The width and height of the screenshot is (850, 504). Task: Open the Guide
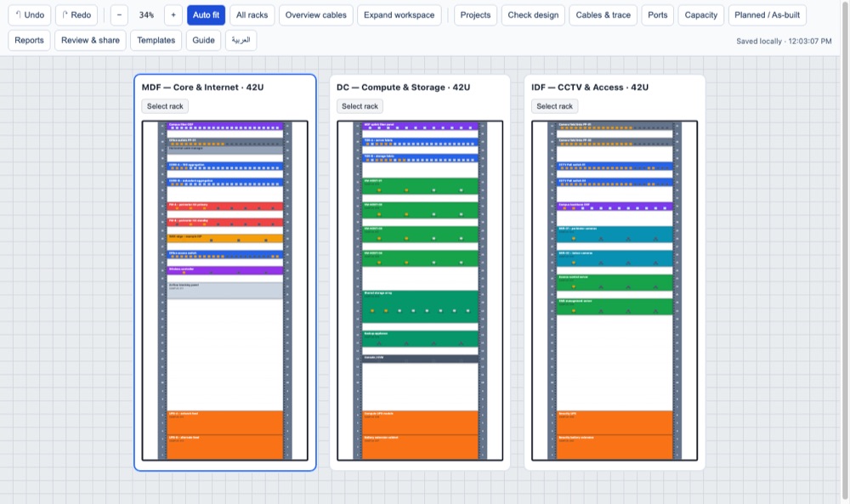tap(203, 40)
